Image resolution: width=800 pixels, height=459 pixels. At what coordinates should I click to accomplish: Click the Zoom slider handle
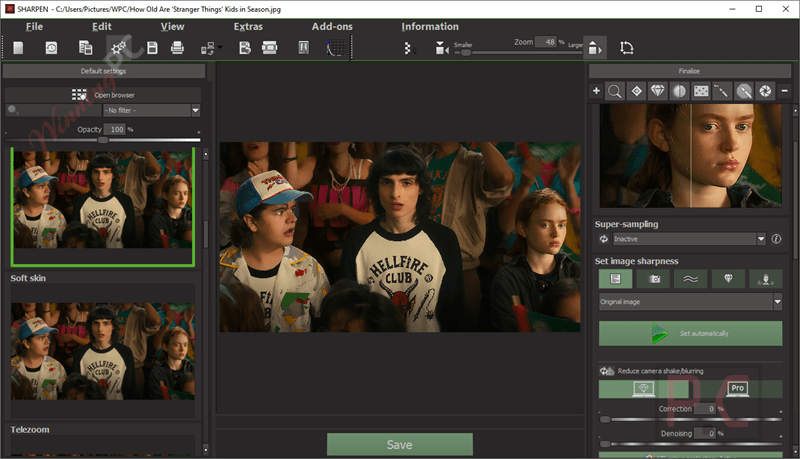point(466,53)
